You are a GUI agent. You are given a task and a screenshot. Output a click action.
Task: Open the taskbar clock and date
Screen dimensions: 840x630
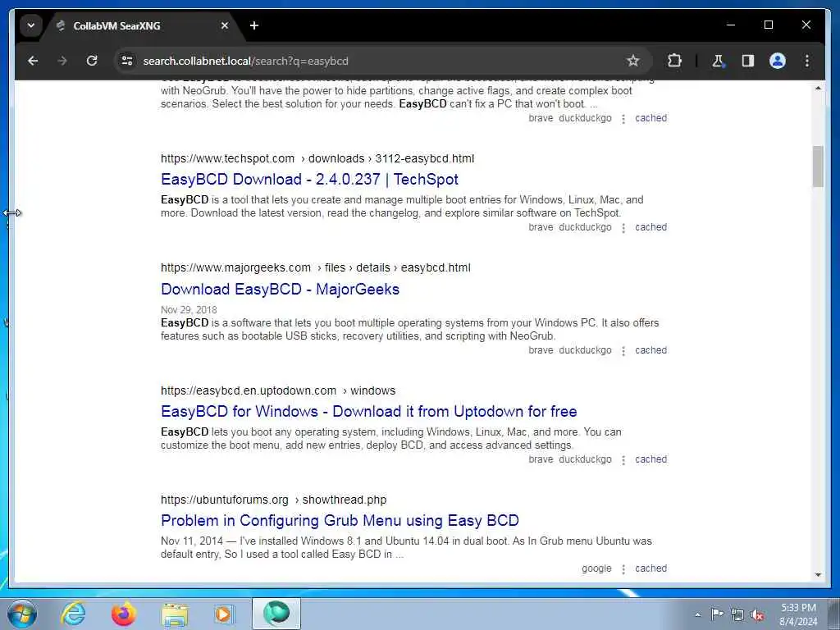click(x=798, y=614)
